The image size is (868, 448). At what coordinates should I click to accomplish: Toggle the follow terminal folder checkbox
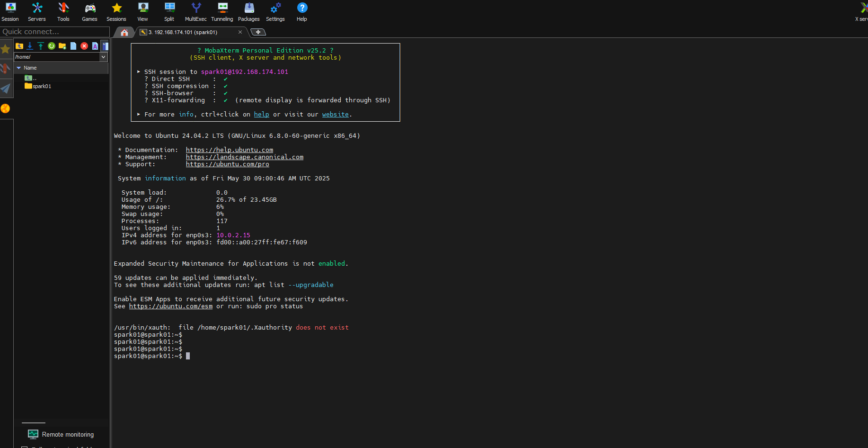click(25, 447)
